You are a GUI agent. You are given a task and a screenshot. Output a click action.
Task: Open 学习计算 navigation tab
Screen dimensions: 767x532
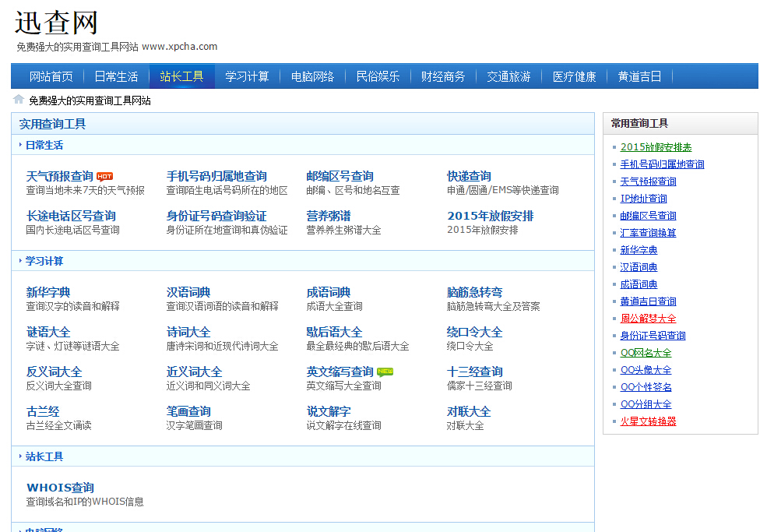[x=247, y=77]
